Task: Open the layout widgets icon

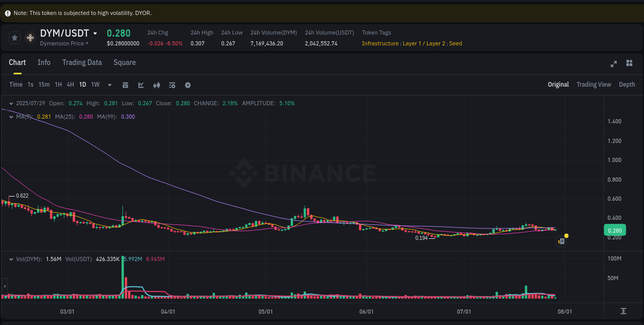Action: click(x=629, y=63)
